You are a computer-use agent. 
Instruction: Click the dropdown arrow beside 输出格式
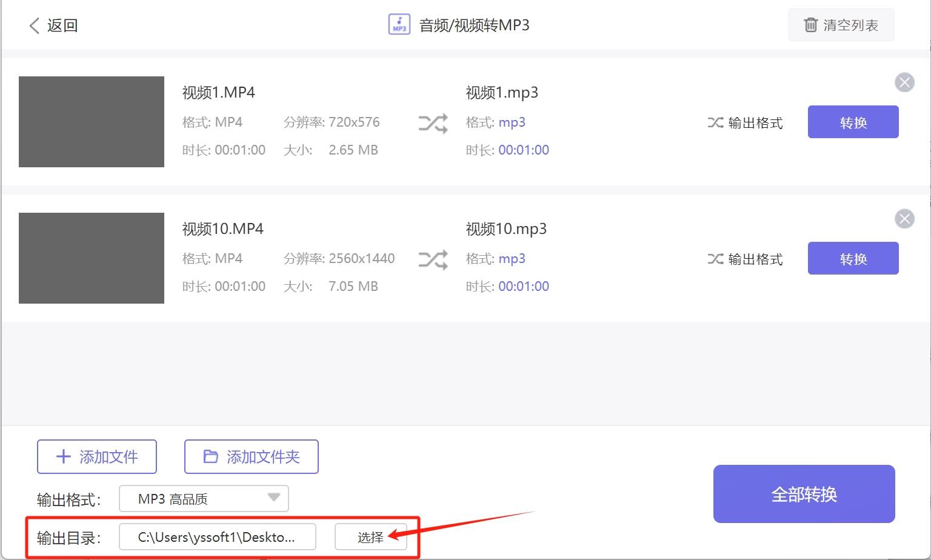point(275,498)
